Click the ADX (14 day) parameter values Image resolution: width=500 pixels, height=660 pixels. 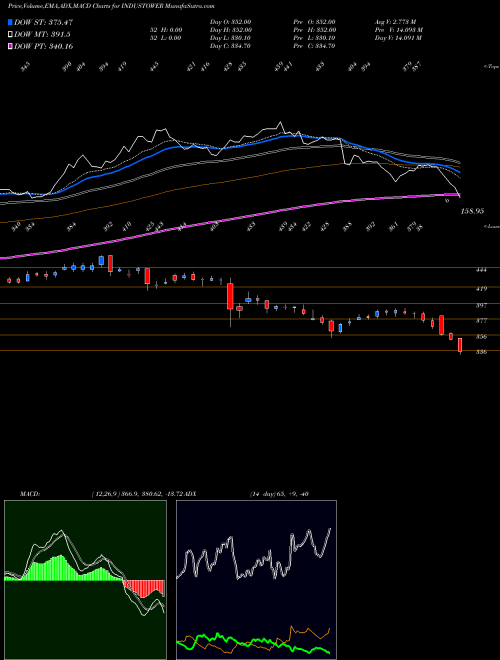pyautogui.click(x=279, y=494)
